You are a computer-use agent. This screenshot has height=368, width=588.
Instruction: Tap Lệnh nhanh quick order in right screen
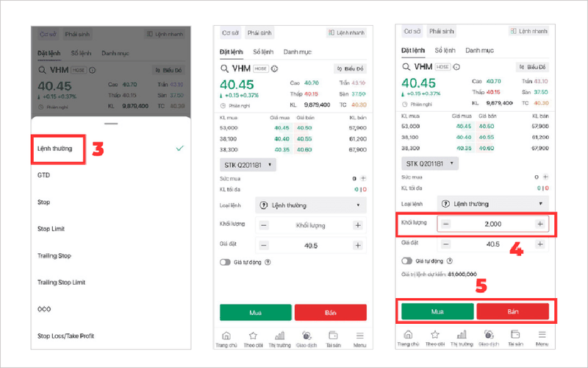(528, 31)
